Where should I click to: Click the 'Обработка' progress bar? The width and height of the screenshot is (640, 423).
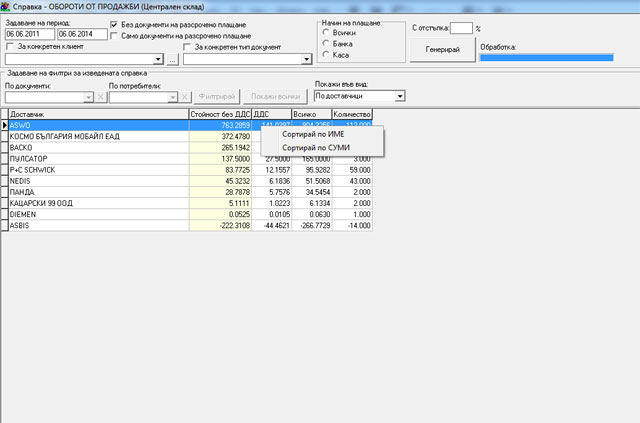547,58
